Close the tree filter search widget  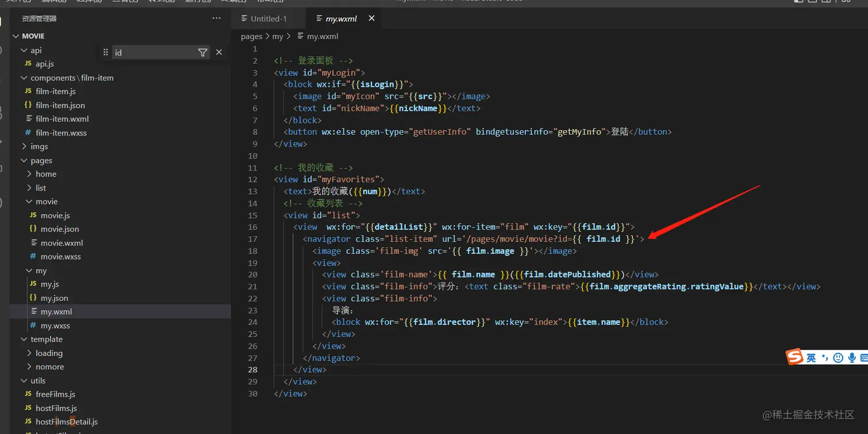219,52
